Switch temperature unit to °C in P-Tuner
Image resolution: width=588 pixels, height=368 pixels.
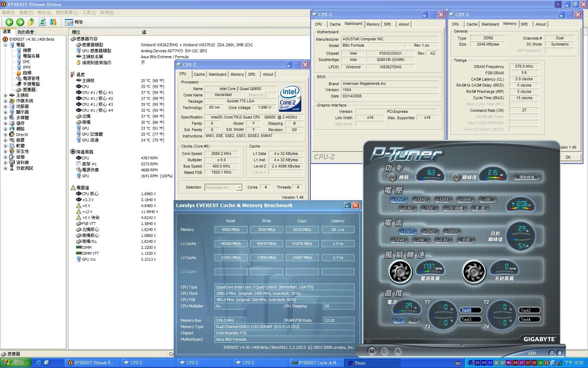pyautogui.click(x=398, y=320)
